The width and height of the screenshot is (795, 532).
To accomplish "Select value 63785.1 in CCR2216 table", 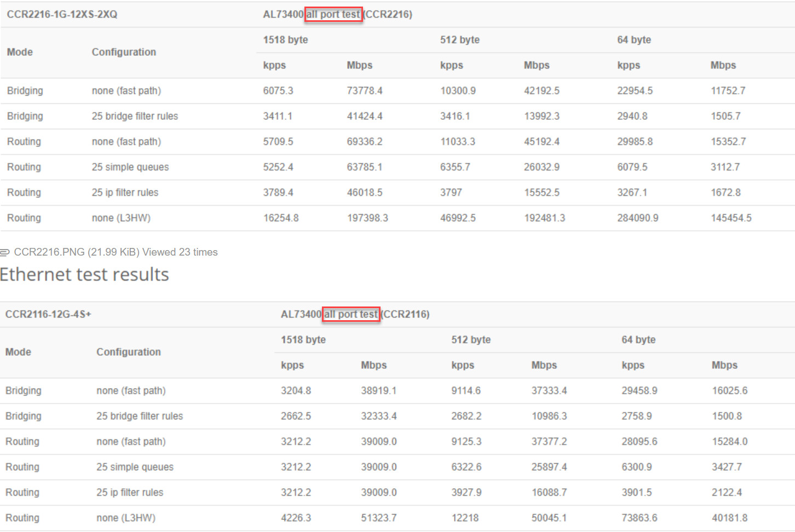I will pos(365,167).
